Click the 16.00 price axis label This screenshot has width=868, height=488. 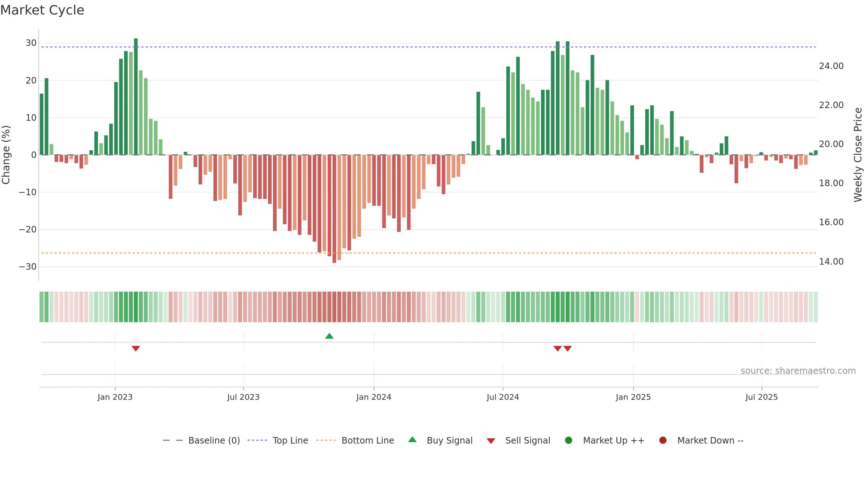click(831, 222)
